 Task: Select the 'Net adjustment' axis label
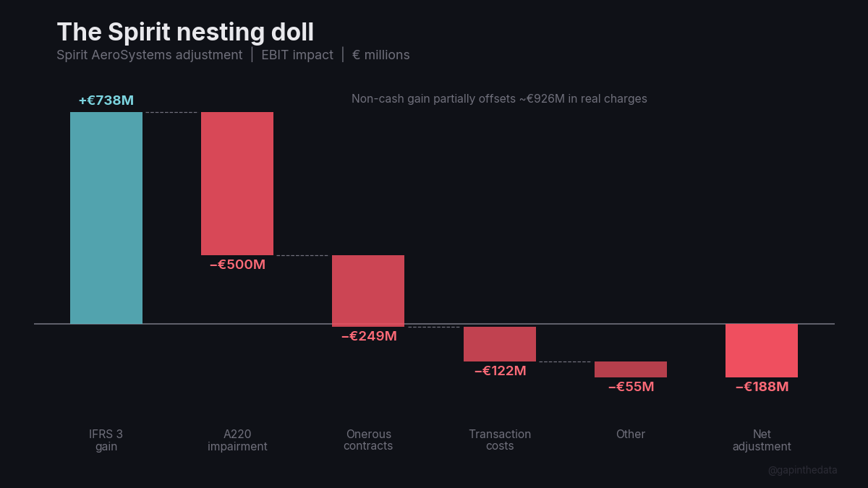tap(762, 440)
